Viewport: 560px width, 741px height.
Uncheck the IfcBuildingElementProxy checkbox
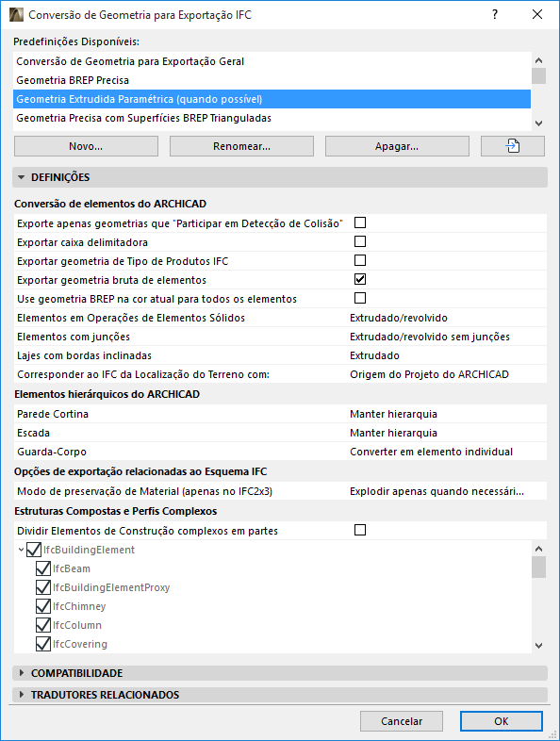[x=43, y=587]
